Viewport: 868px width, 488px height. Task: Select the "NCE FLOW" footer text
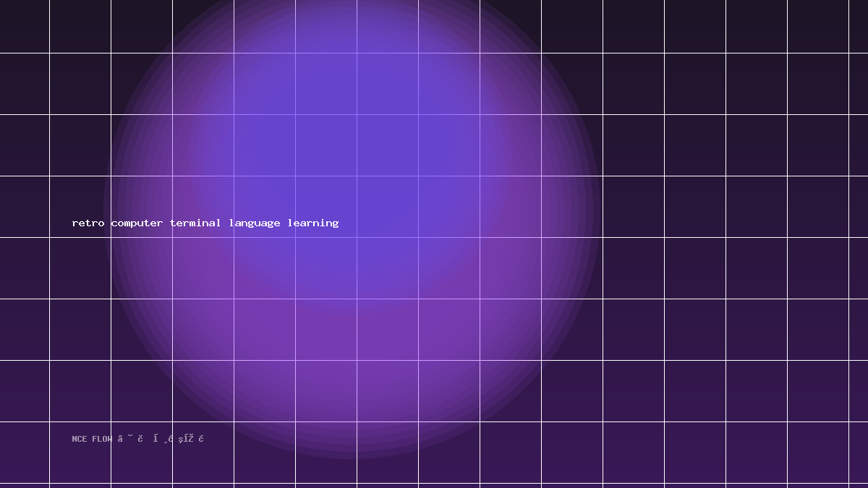pyautogui.click(x=92, y=439)
